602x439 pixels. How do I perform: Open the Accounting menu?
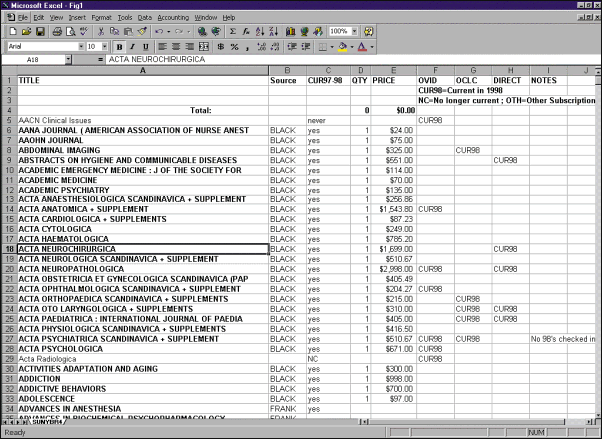(172, 17)
